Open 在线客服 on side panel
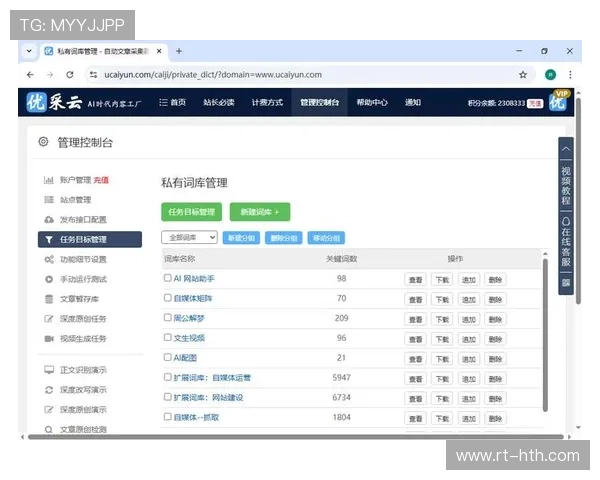This screenshot has height=480, width=600. 566,242
